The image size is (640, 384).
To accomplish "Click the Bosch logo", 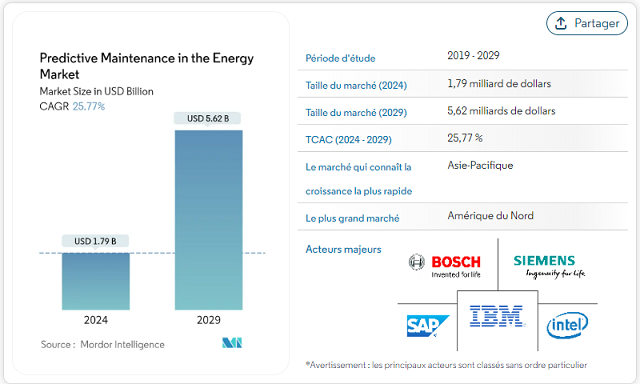I will (445, 265).
